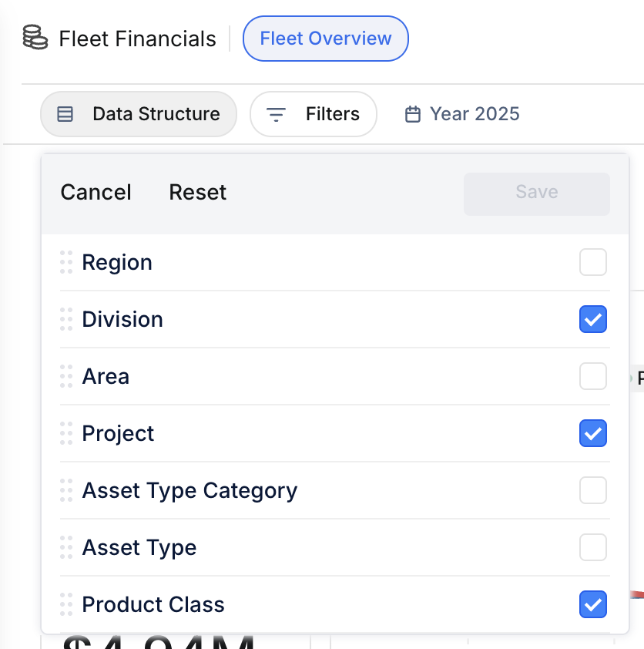Select the Fleet Financials title
Viewport: 644px width, 649px height.
pyautogui.click(x=137, y=39)
